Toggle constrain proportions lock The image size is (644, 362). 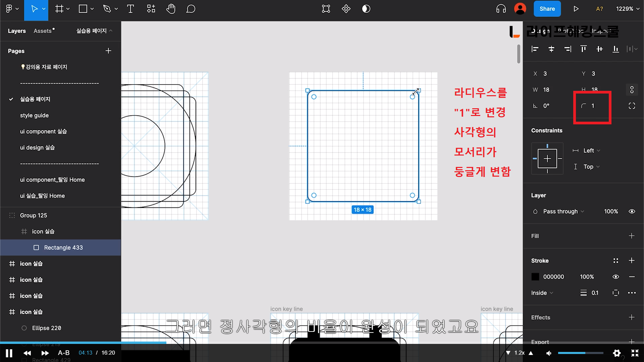pyautogui.click(x=632, y=90)
